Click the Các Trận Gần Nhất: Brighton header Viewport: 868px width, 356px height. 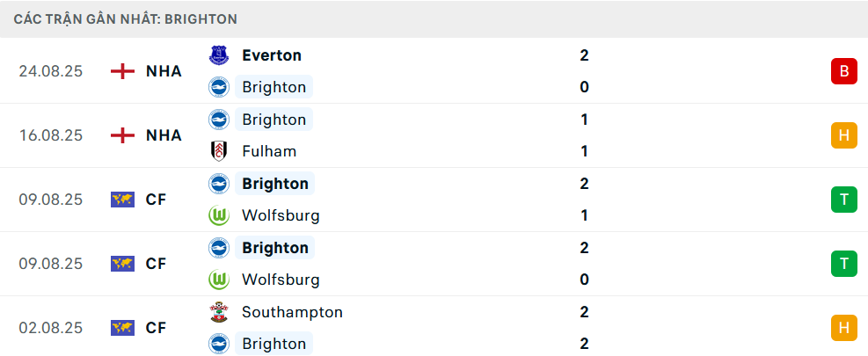click(x=126, y=19)
